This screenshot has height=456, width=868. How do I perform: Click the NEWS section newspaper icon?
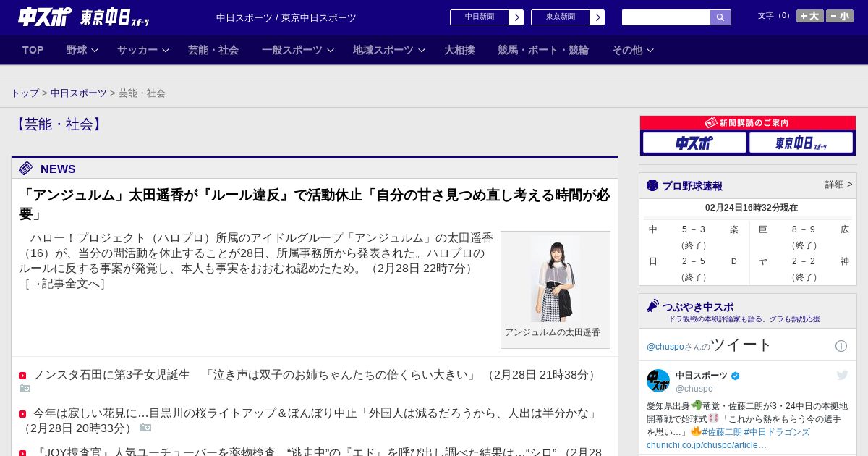(26, 169)
